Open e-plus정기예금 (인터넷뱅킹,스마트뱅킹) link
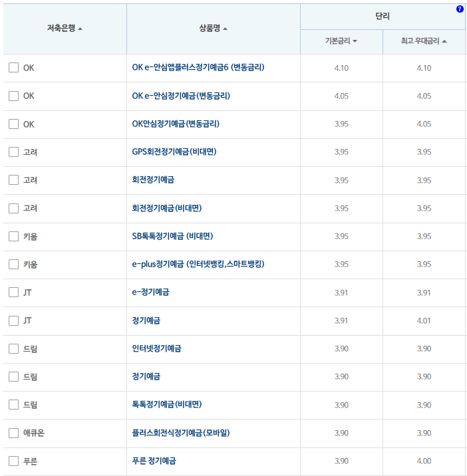467x476 pixels. click(198, 264)
